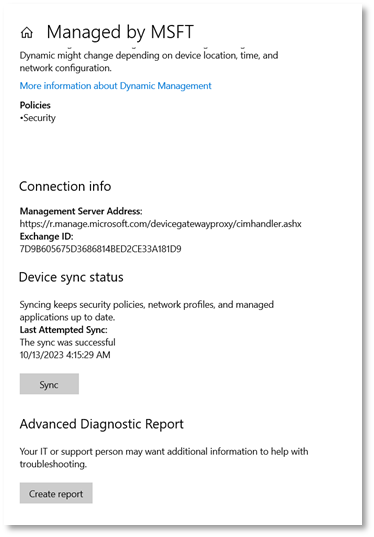Select the management server URL text
This screenshot has width=374, height=537.
click(x=161, y=224)
